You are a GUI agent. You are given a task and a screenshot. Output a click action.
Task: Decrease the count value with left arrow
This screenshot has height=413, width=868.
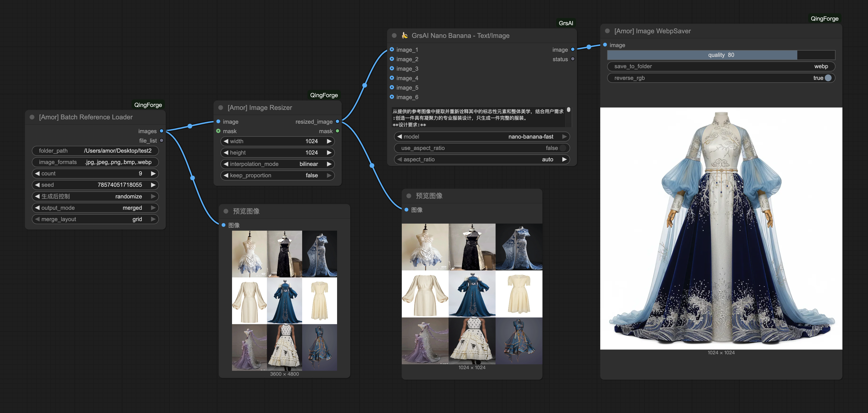point(37,173)
